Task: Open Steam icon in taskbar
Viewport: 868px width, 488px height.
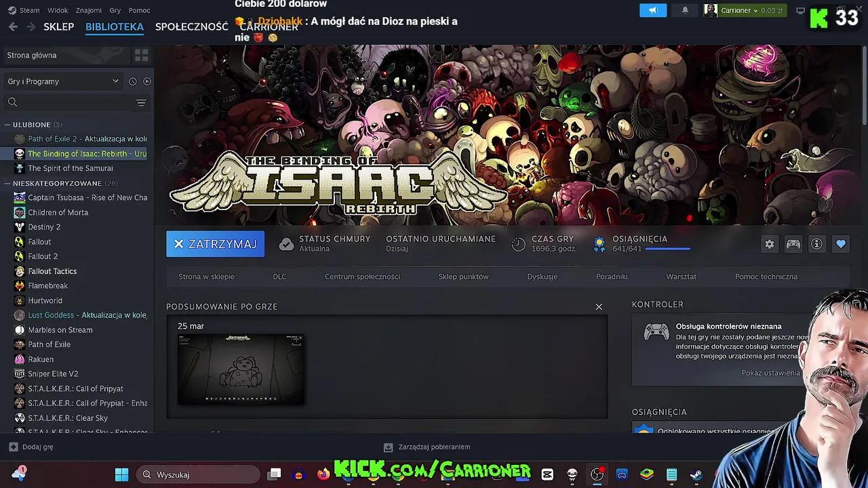Action: (x=696, y=474)
